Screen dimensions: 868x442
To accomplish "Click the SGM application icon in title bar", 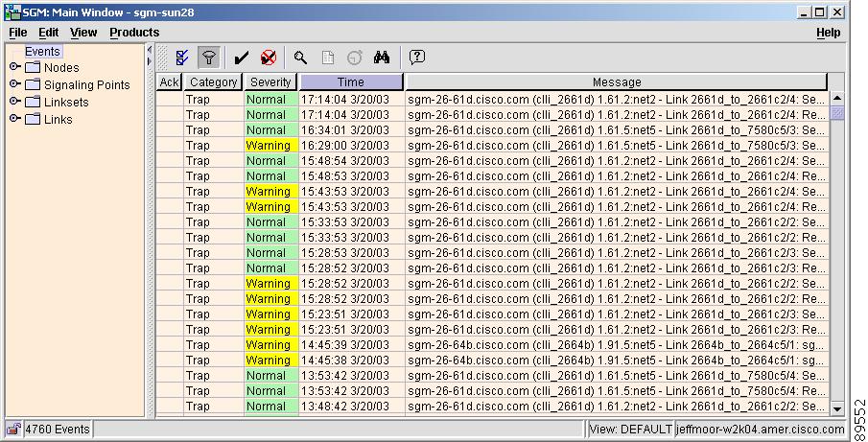I will (12, 12).
